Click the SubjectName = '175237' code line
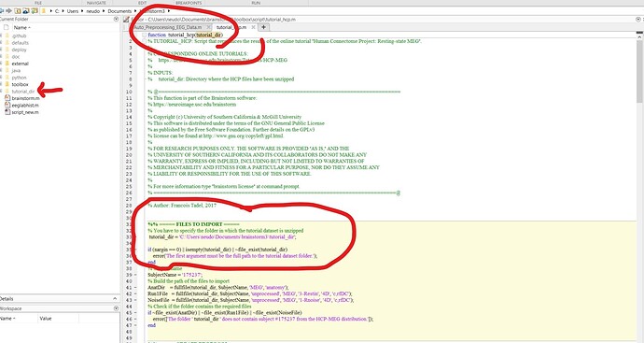The height and width of the screenshot is (343, 644). click(x=175, y=275)
